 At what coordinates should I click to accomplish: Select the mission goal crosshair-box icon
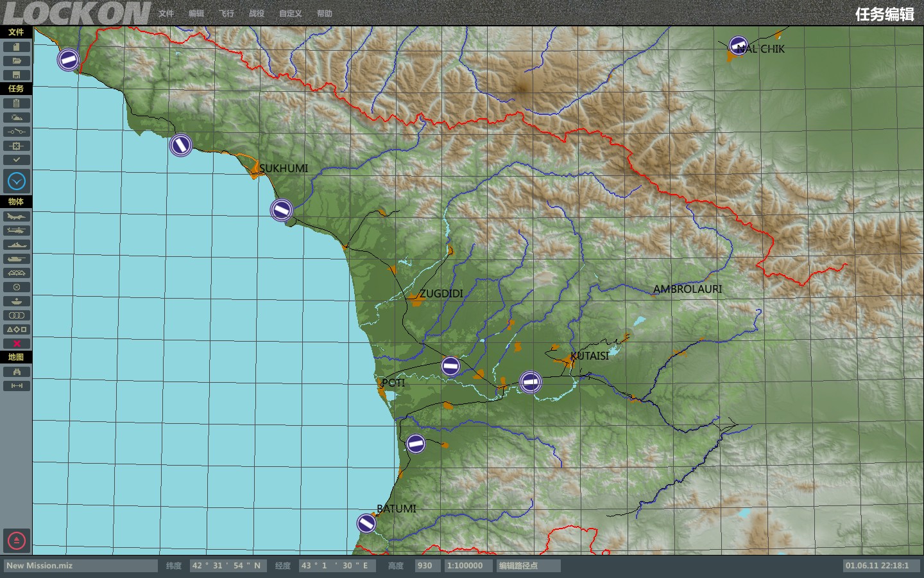(16, 146)
